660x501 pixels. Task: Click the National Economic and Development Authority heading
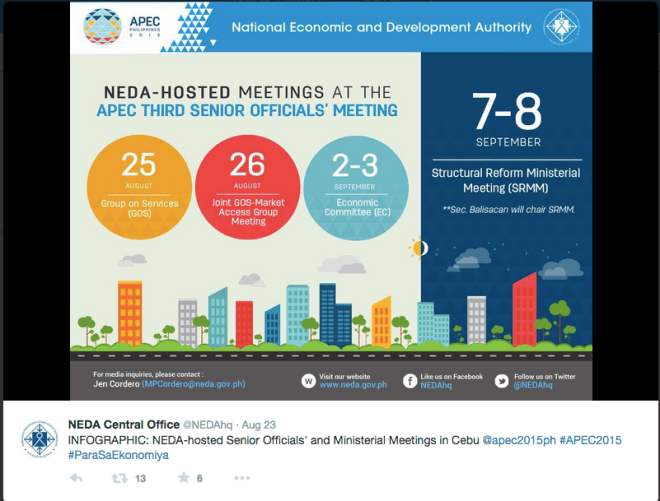click(x=381, y=27)
